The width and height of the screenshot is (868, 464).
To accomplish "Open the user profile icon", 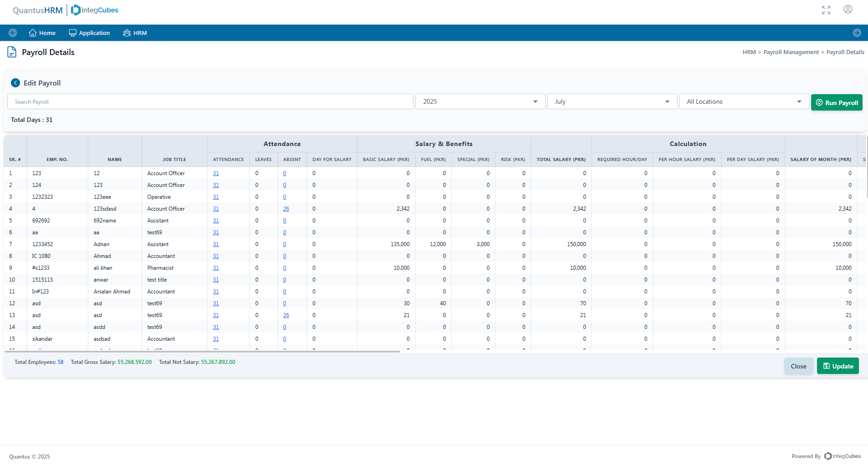I will click(848, 10).
